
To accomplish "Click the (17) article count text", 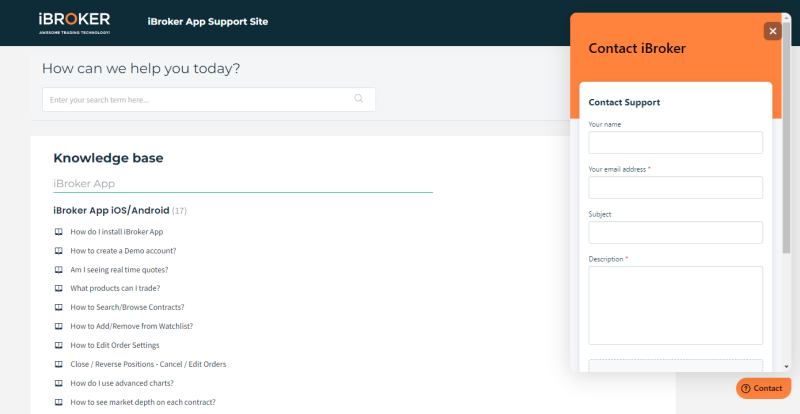I will click(179, 211).
